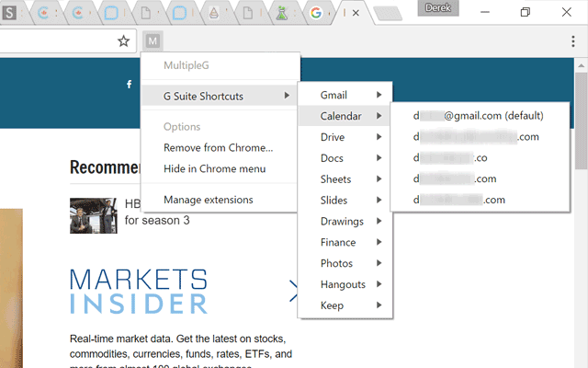Expand the Slides submenu

pos(345,201)
